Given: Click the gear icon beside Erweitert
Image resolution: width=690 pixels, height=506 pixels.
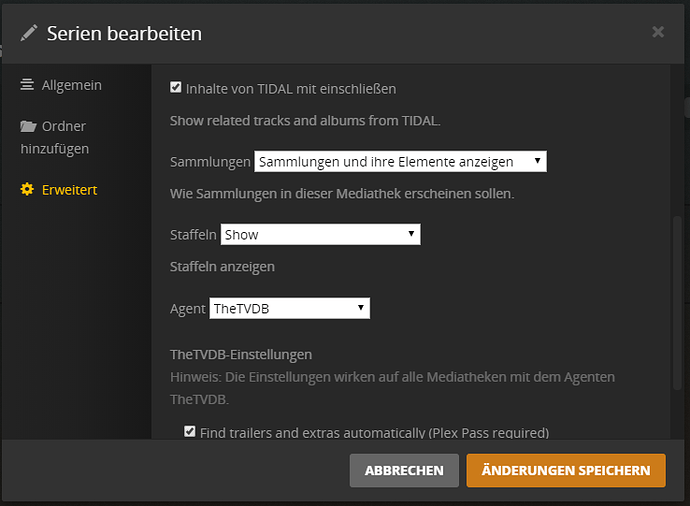Looking at the screenshot, I should tap(27, 189).
